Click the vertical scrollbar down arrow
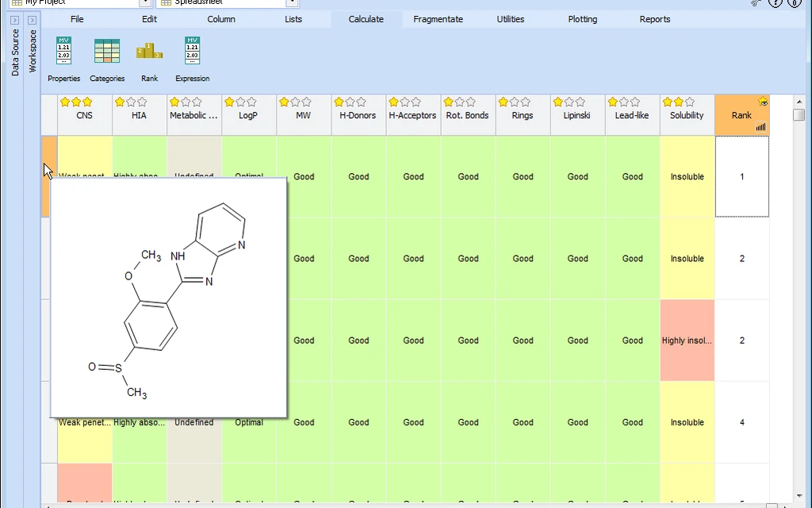 click(x=799, y=496)
